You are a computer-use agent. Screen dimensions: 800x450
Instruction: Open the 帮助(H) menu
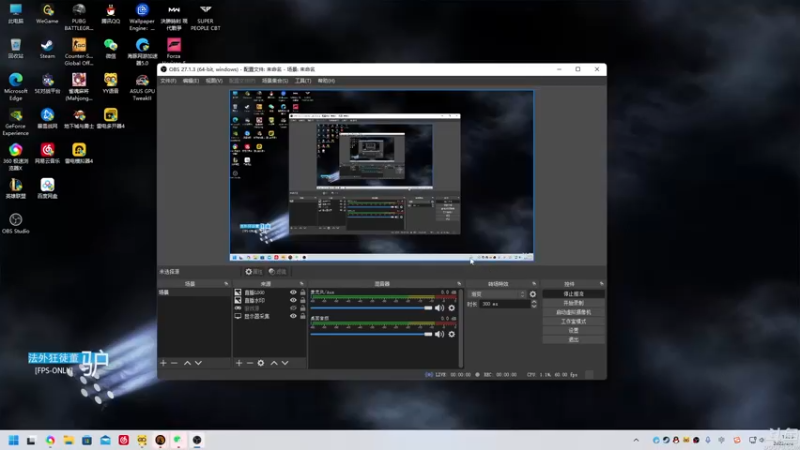click(x=326, y=81)
